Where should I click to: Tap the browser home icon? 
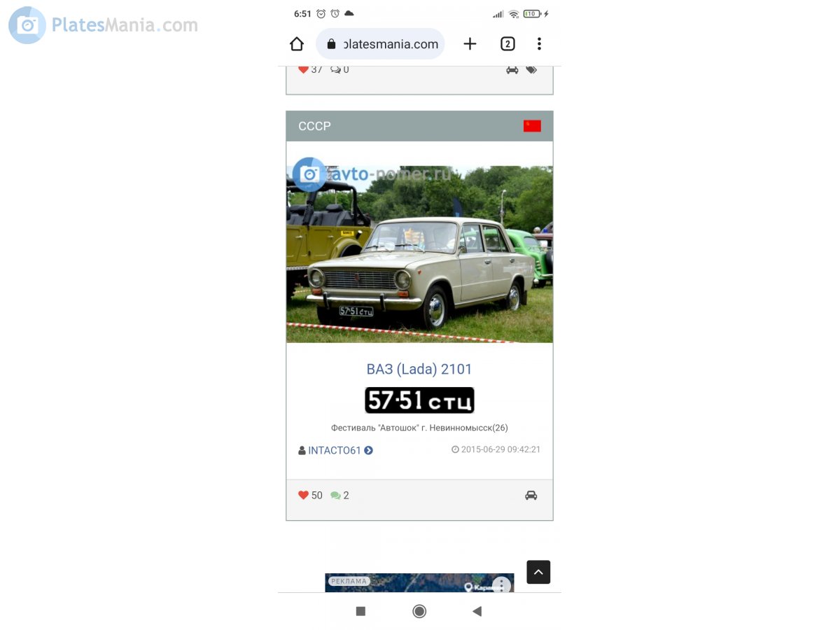coord(297,44)
